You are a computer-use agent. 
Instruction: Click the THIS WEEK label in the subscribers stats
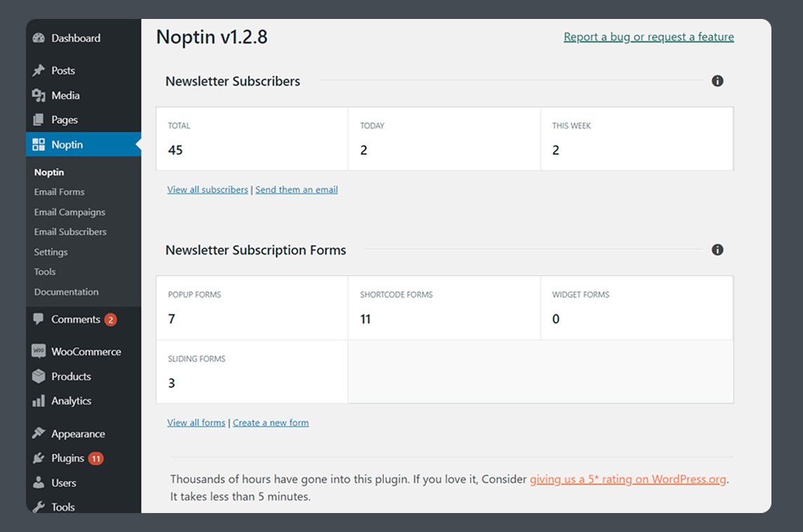click(571, 126)
